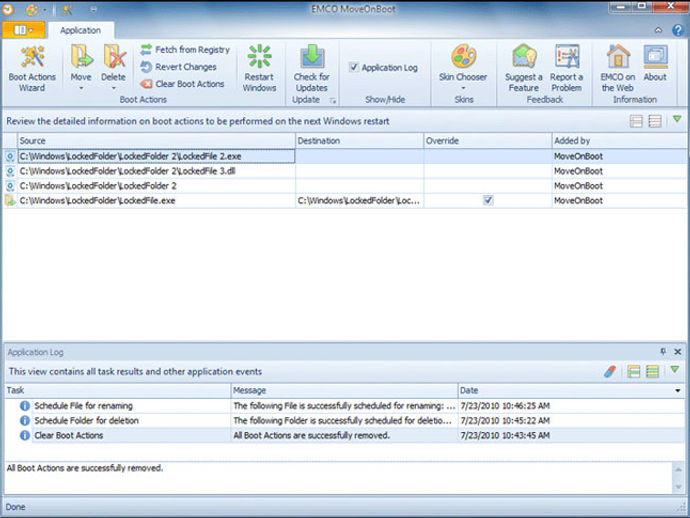Click the row icon for LockedFile.exe move action
Image resolution: width=690 pixels, height=518 pixels.
click(10, 200)
